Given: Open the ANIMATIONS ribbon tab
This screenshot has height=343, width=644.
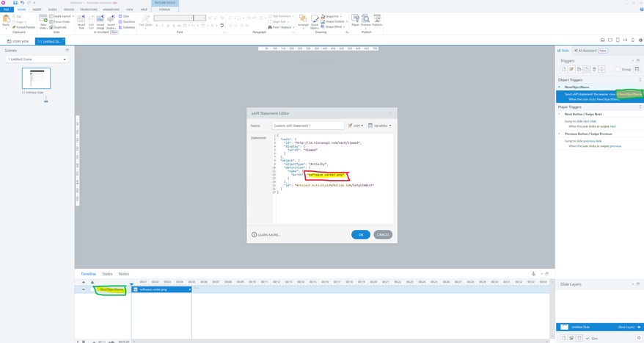Looking at the screenshot, I should [111, 9].
